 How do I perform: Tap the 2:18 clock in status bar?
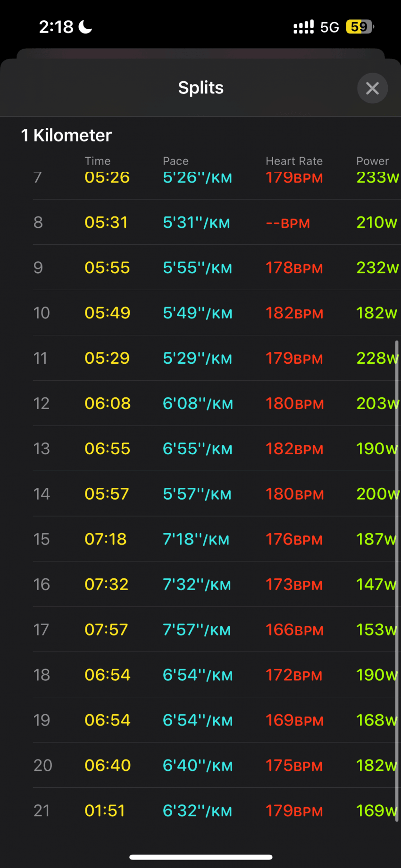coord(56,27)
